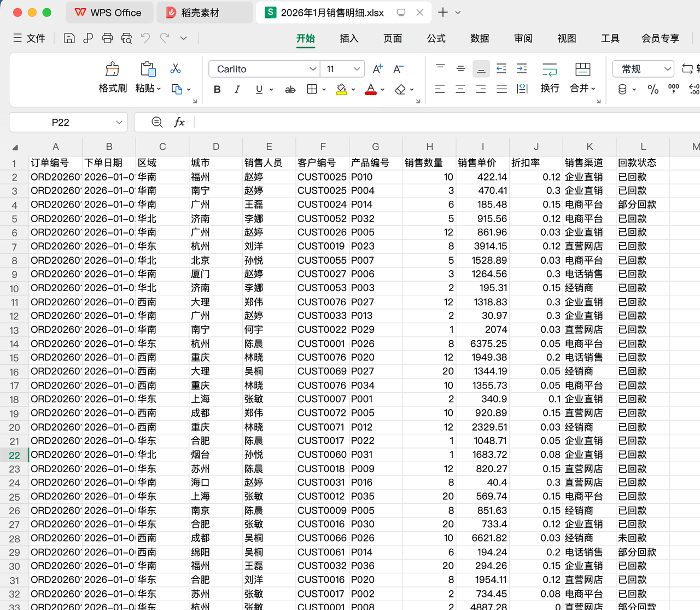Apply the red font color
This screenshot has height=610, width=700.
pos(371,89)
